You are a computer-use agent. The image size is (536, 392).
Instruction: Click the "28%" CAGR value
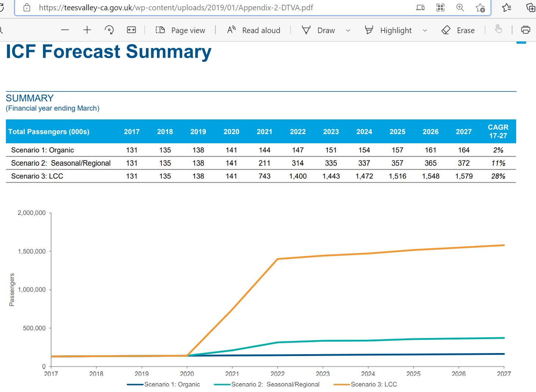coord(498,176)
